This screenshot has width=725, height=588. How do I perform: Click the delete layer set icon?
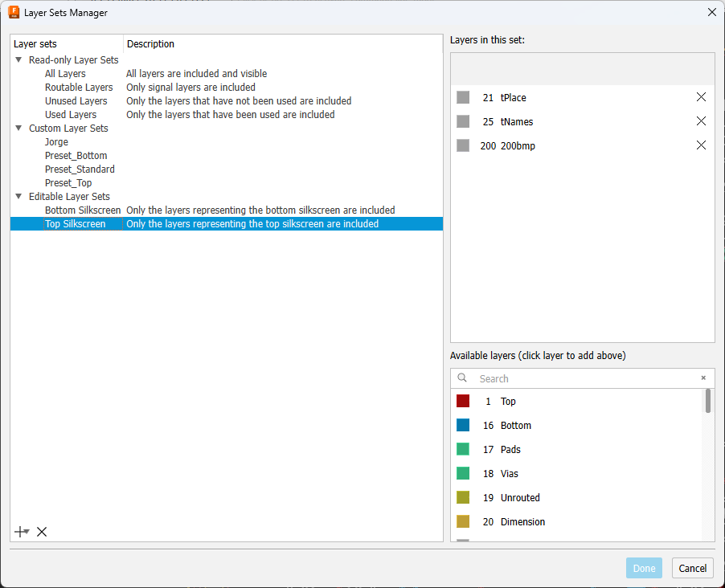(41, 531)
